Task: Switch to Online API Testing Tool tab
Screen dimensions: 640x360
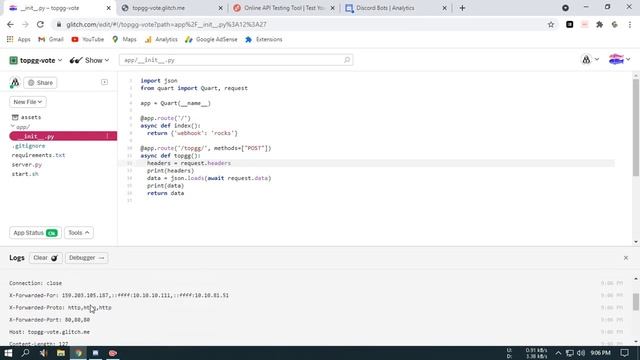Action: coord(284,8)
